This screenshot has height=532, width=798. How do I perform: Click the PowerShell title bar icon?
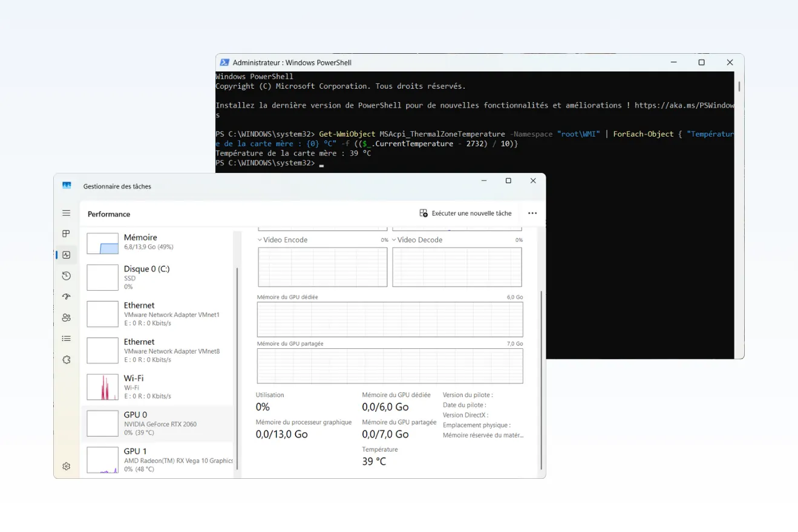(x=224, y=63)
